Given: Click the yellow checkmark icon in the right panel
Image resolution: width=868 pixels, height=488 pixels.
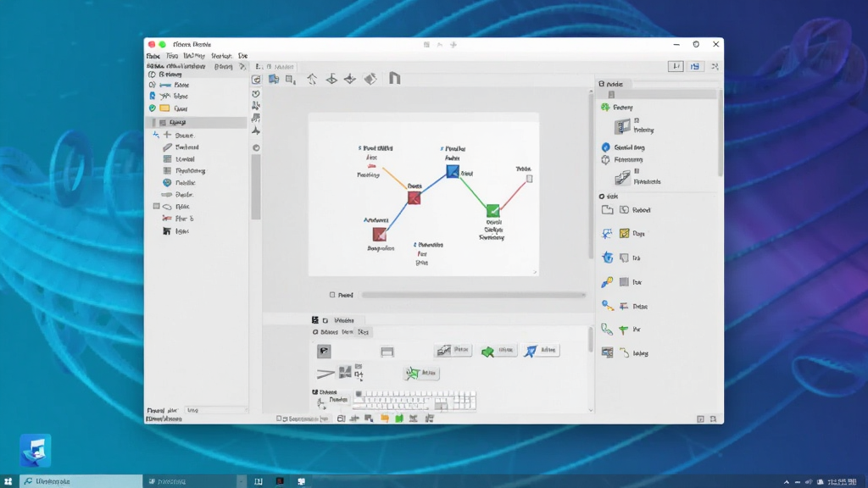Looking at the screenshot, I should click(624, 234).
